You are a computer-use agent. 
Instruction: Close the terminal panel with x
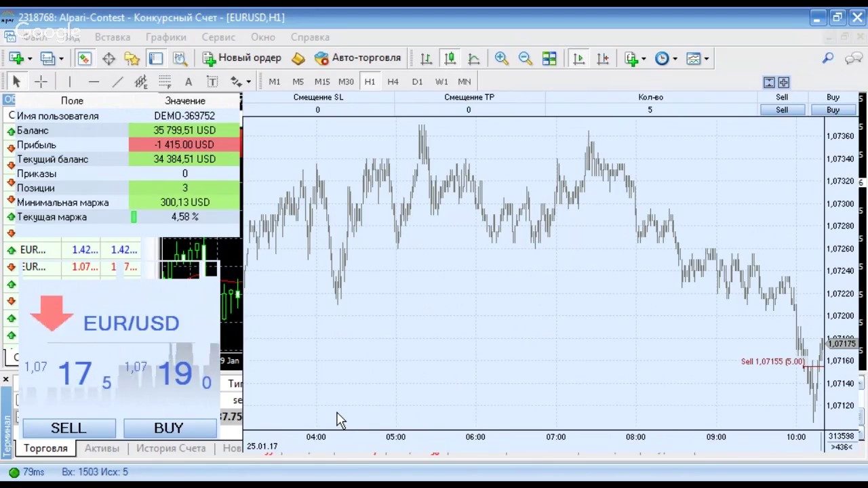5,380
